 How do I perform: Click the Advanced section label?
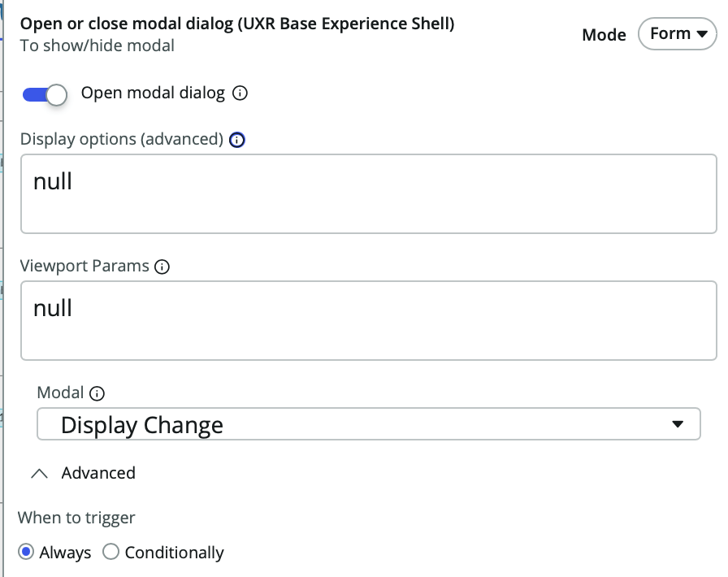pyautogui.click(x=98, y=473)
